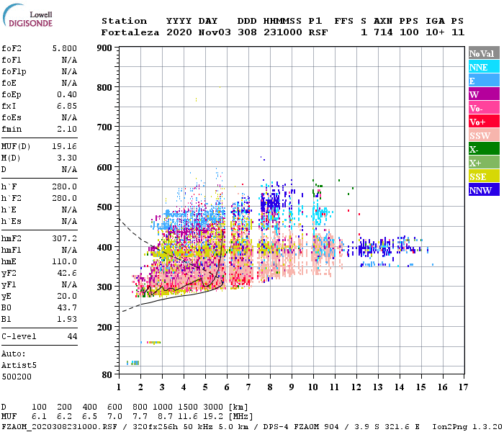This screenshot has height=432, width=504.
Task: Click the fxI value 6.85
Action: tap(67, 106)
